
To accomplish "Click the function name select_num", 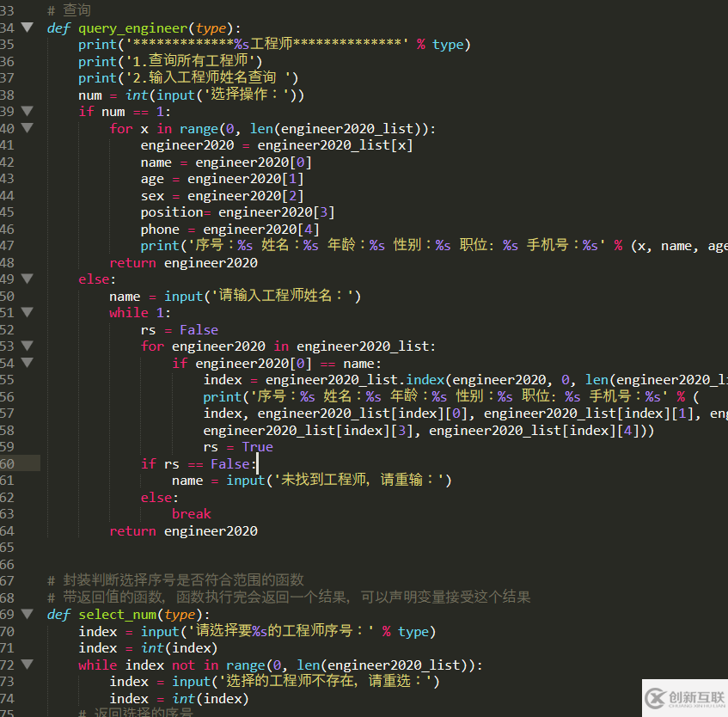I will (x=118, y=615).
